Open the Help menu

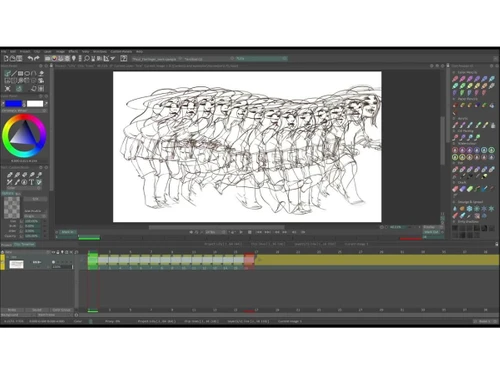(x=139, y=52)
